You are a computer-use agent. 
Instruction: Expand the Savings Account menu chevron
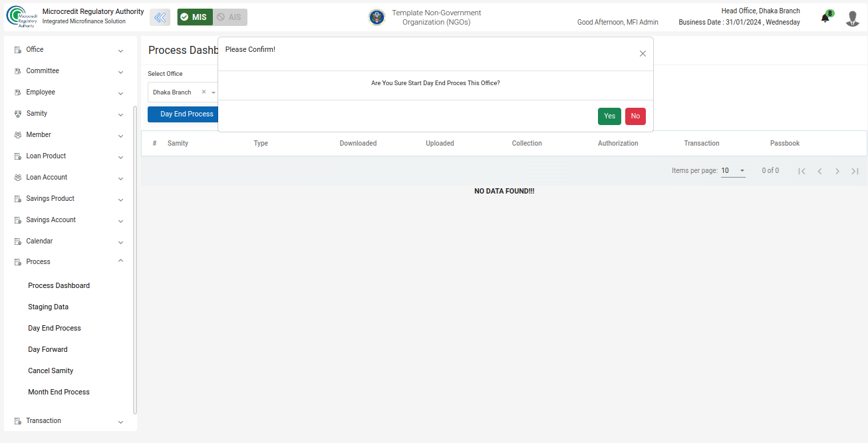[x=120, y=221]
